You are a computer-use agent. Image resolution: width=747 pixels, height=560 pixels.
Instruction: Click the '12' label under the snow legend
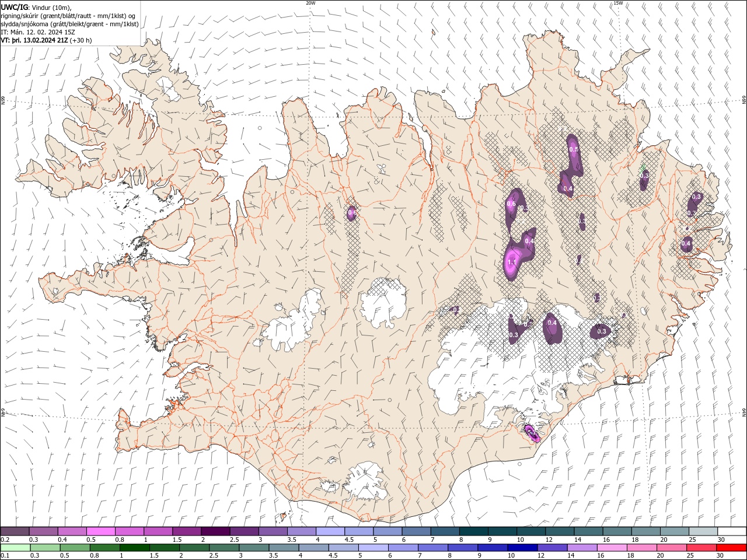coord(548,540)
